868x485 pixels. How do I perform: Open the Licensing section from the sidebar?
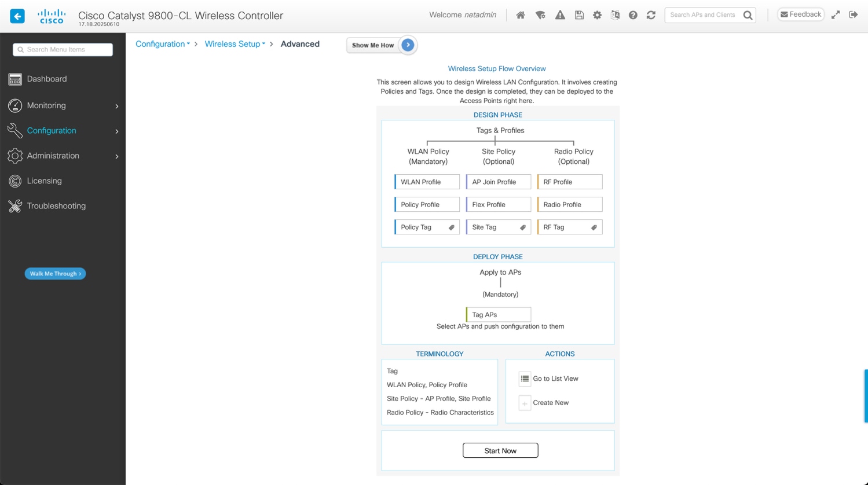(43, 181)
